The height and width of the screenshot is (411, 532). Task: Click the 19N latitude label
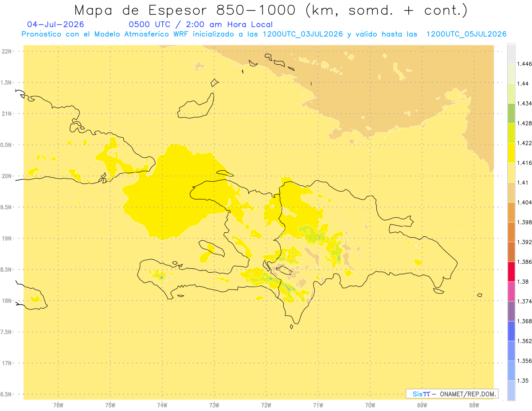(7, 239)
